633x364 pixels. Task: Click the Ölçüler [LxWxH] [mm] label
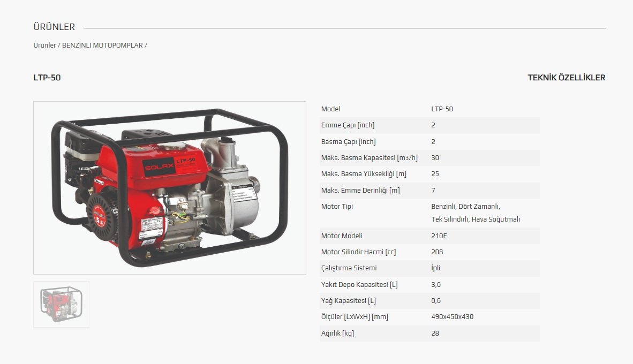[355, 317]
